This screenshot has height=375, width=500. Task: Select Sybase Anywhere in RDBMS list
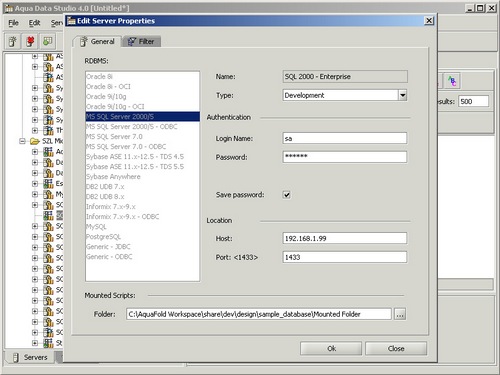pyautogui.click(x=143, y=177)
